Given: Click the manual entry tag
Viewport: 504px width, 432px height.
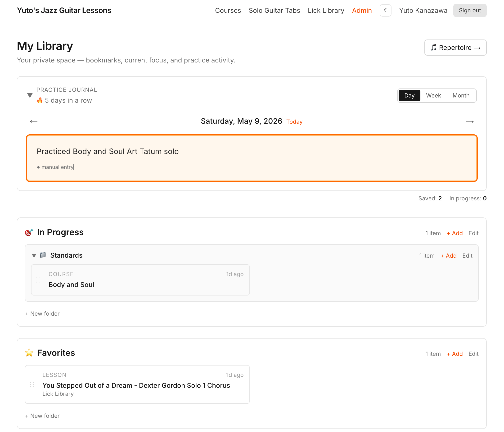Looking at the screenshot, I should tap(55, 167).
